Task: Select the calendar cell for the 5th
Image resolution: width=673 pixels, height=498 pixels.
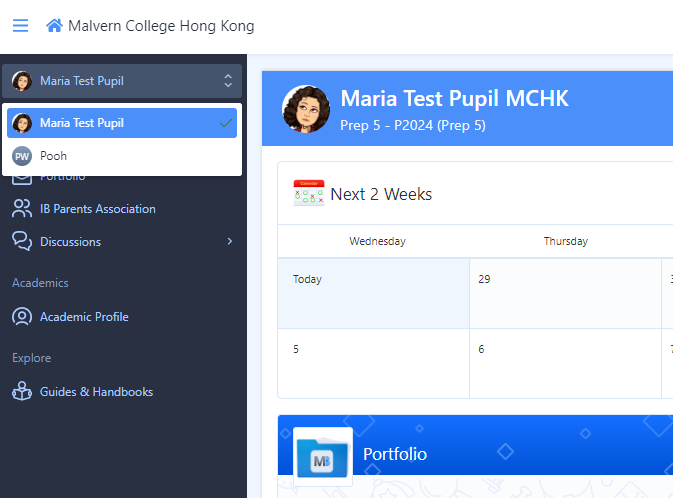Action: [373, 364]
